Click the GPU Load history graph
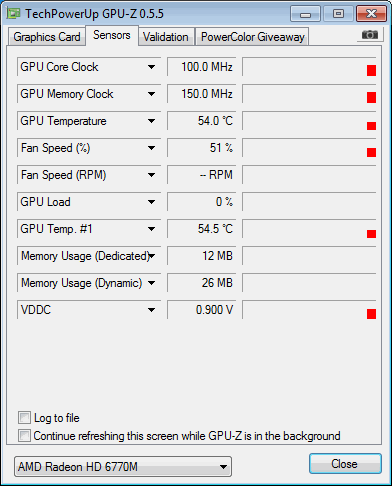The width and height of the screenshot is (392, 486). pos(309,202)
